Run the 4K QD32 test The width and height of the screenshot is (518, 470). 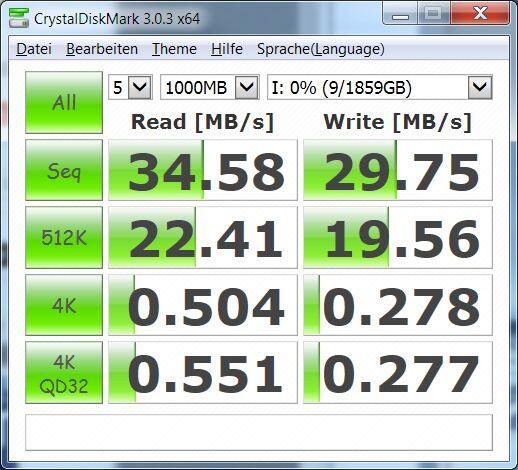(x=64, y=373)
